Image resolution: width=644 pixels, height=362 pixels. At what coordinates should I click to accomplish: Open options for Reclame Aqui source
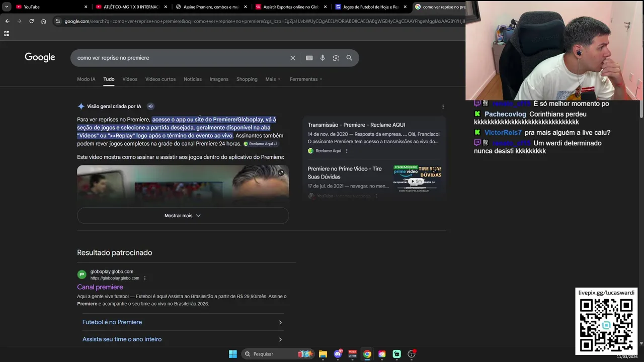click(347, 151)
